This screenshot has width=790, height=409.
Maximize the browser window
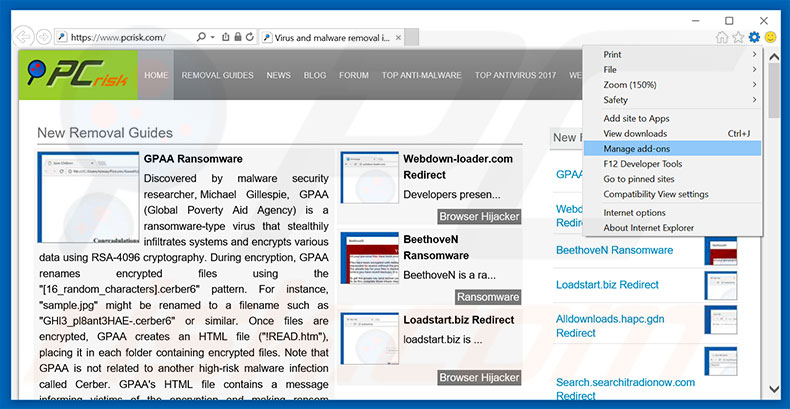(729, 21)
